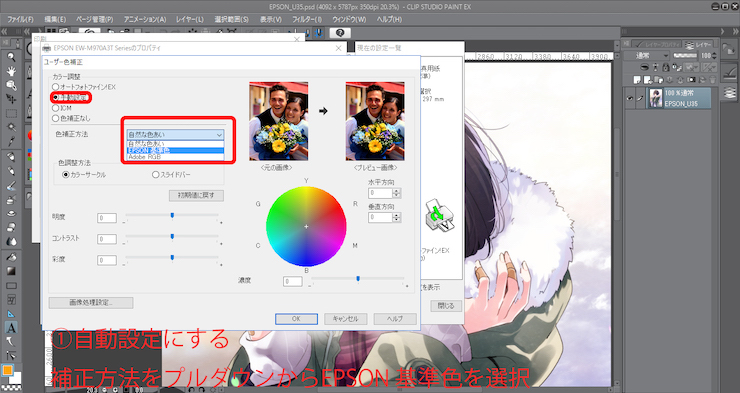Choose Adobe RGB from the dropdown list
The width and height of the screenshot is (740, 393).
tap(175, 157)
